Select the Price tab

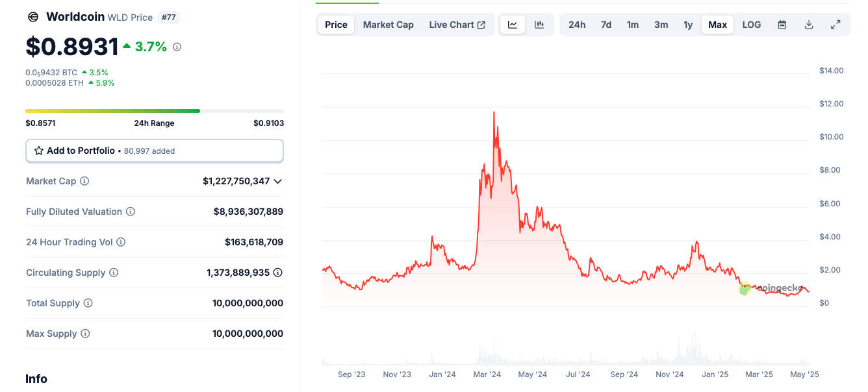(335, 24)
